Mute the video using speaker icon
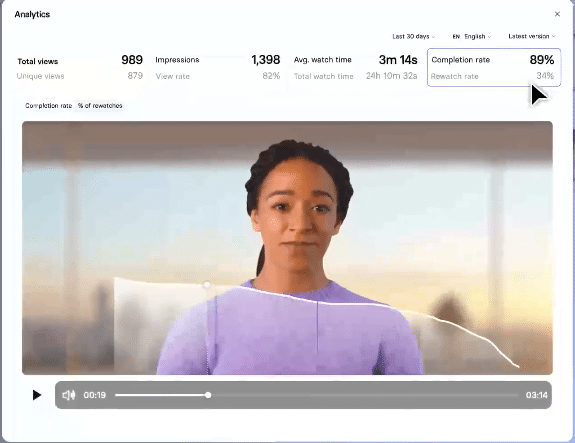 point(69,395)
